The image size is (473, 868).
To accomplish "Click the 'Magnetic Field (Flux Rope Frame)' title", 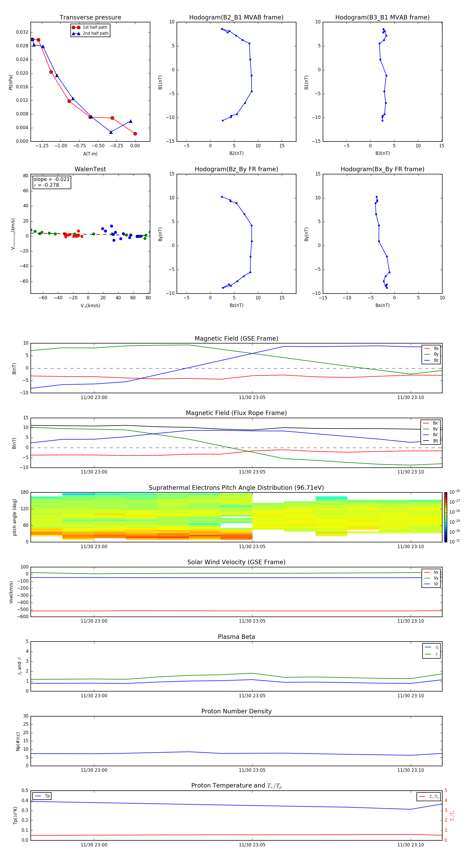I will pos(236,413).
